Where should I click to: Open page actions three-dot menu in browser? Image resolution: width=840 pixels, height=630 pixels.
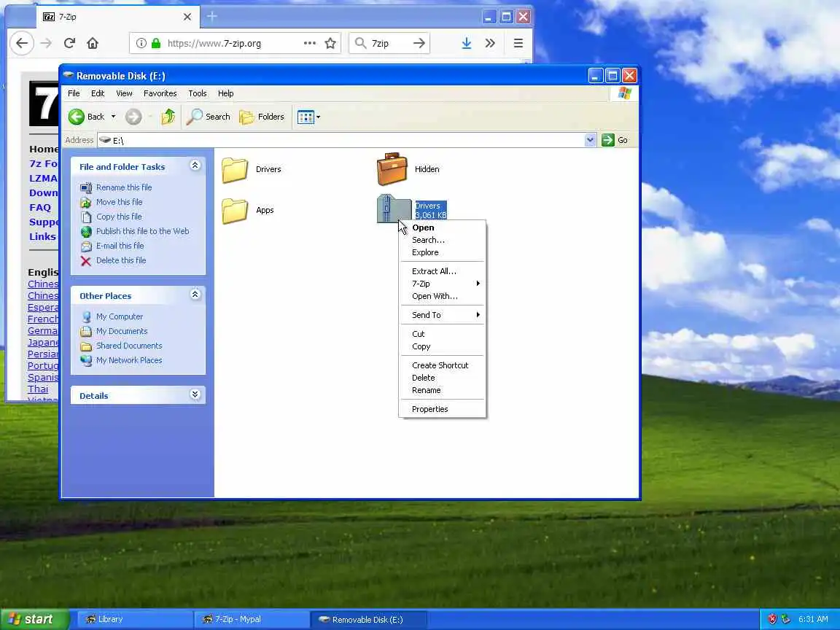click(310, 44)
